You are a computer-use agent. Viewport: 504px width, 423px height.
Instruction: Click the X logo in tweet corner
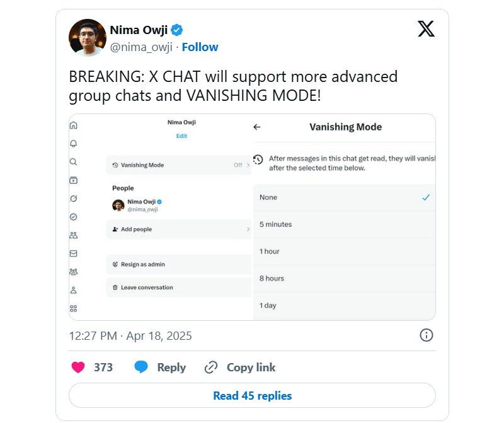click(426, 28)
